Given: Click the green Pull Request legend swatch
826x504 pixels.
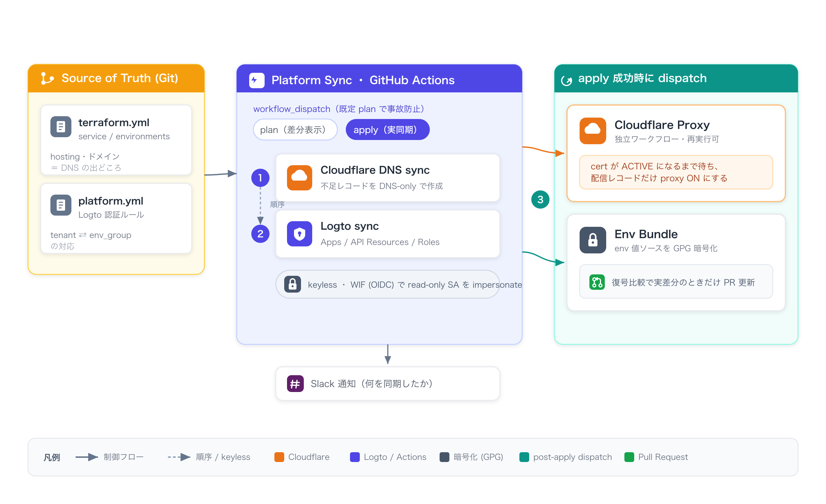Looking at the screenshot, I should click(629, 457).
